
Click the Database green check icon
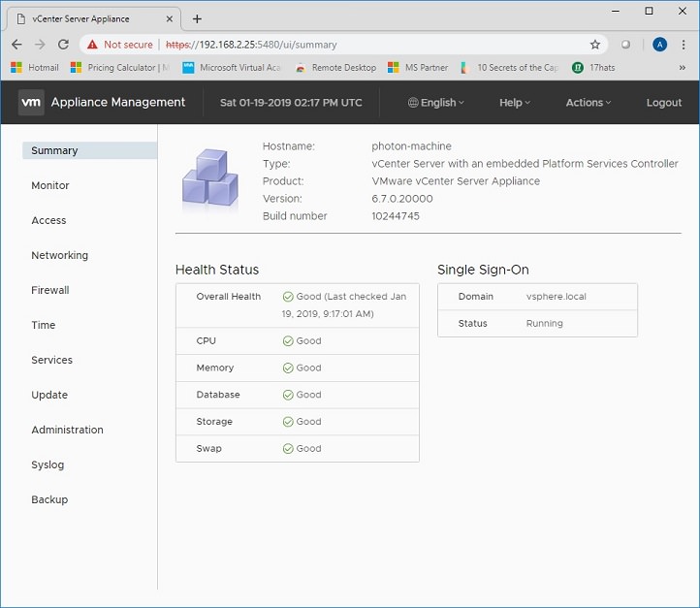click(288, 395)
